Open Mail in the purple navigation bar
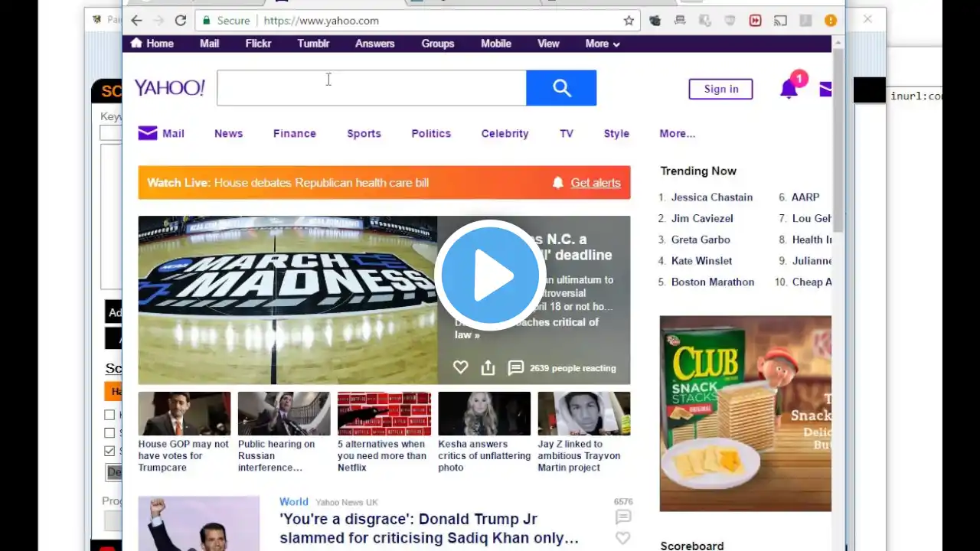 (210, 44)
